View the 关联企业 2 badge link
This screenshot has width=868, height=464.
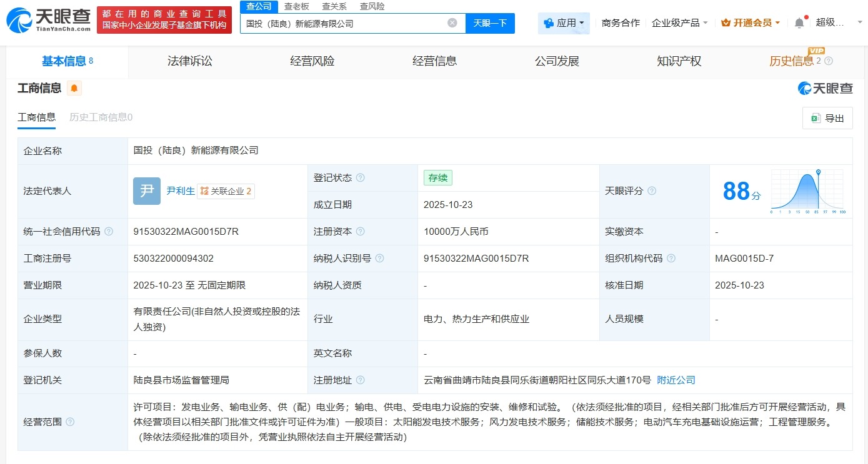[226, 191]
